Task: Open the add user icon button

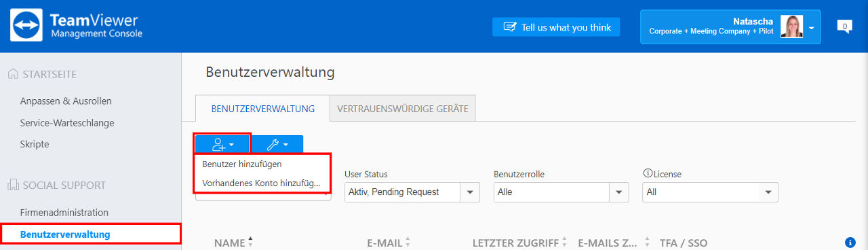Action: 222,144
